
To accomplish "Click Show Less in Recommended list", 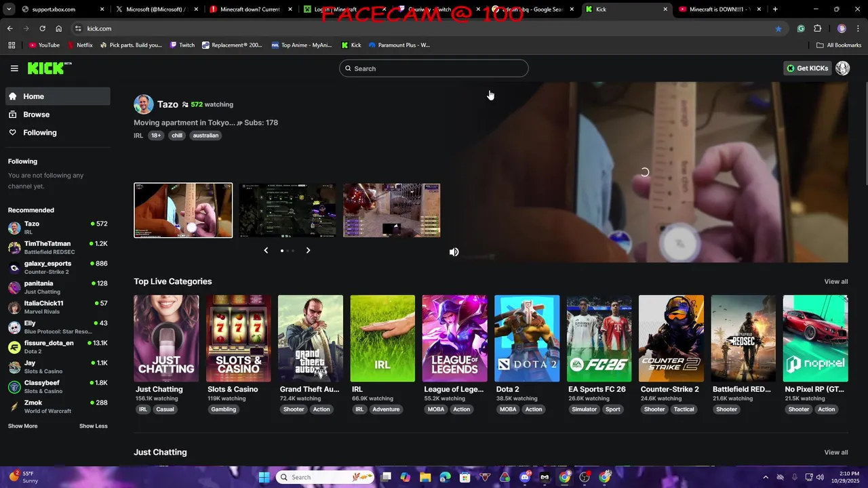I will pyautogui.click(x=94, y=426).
